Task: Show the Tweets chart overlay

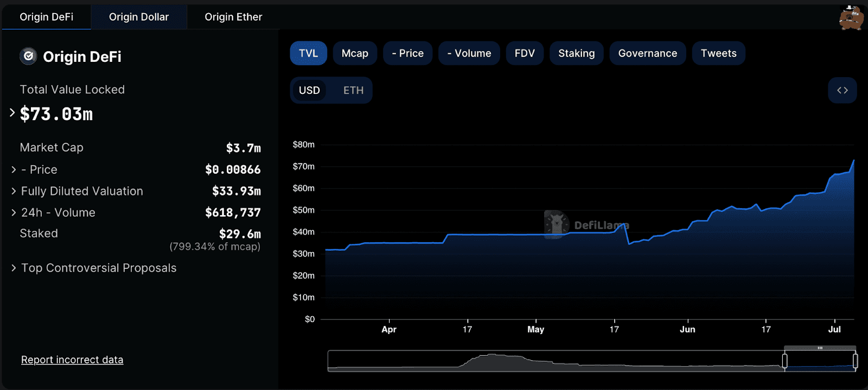Action: coord(718,53)
